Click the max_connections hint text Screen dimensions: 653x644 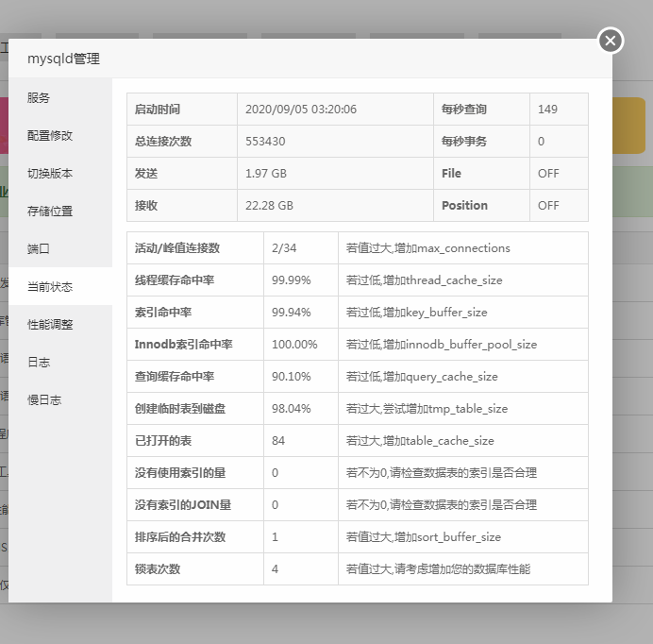(x=428, y=248)
